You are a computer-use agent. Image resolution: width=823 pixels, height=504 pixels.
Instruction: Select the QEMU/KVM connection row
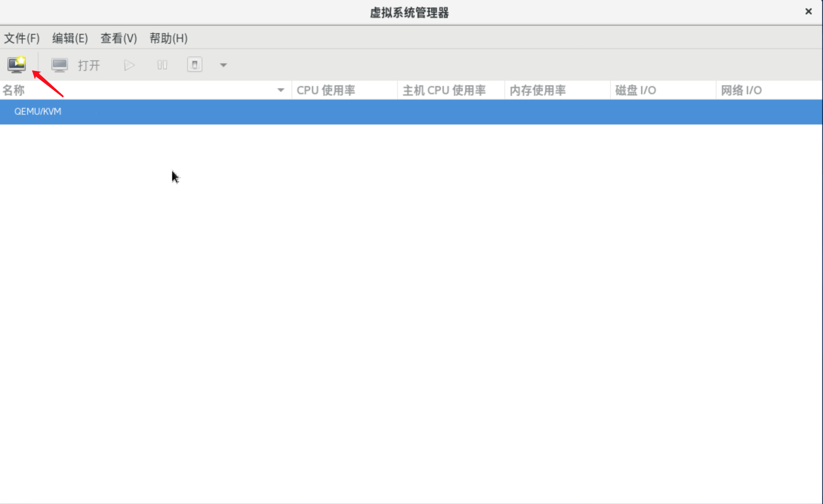[x=411, y=112]
